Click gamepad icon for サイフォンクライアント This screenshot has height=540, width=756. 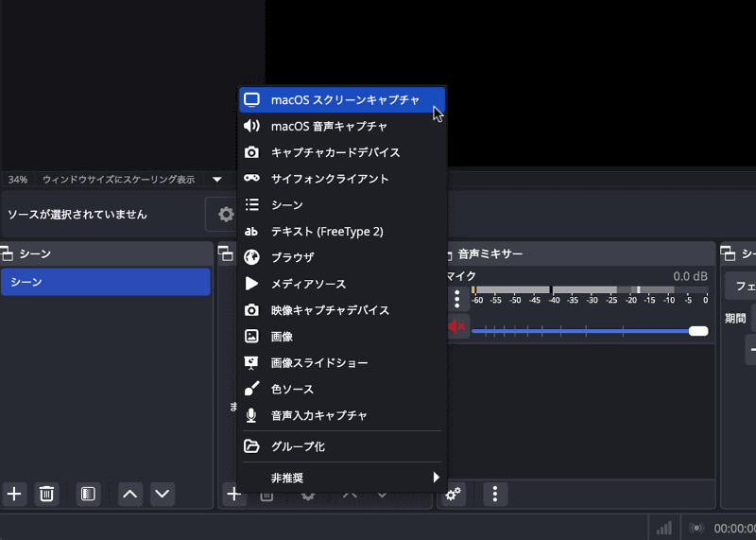pos(251,179)
